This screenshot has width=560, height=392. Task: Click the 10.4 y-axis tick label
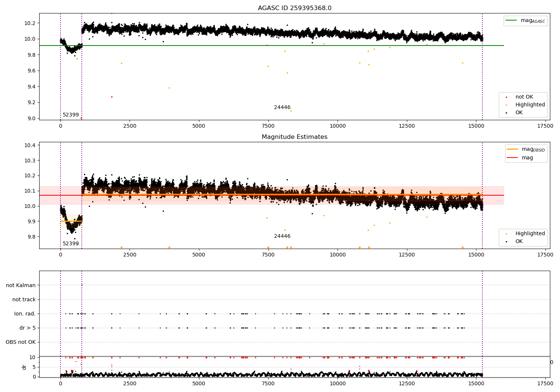click(30, 145)
